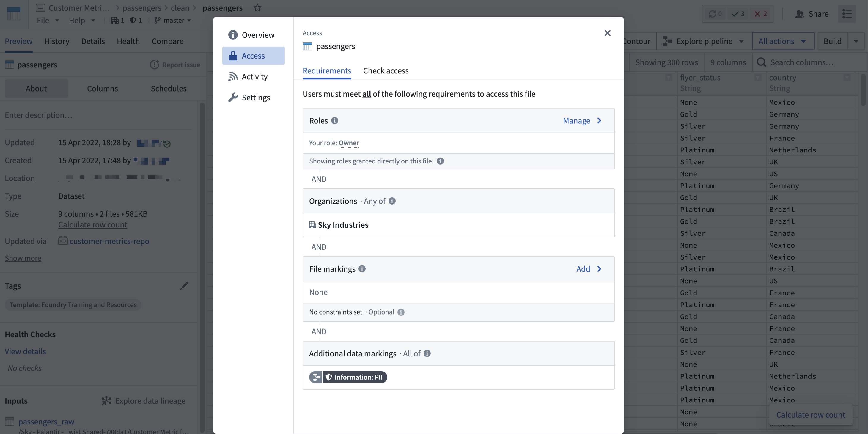Click the sidebar list icon near Share
The image size is (868, 434).
click(x=847, y=13)
